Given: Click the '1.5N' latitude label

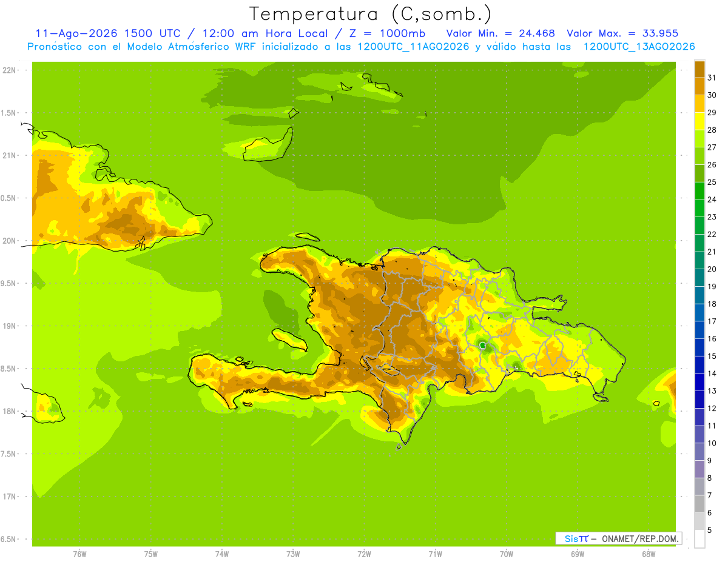Looking at the screenshot, I should [9, 113].
